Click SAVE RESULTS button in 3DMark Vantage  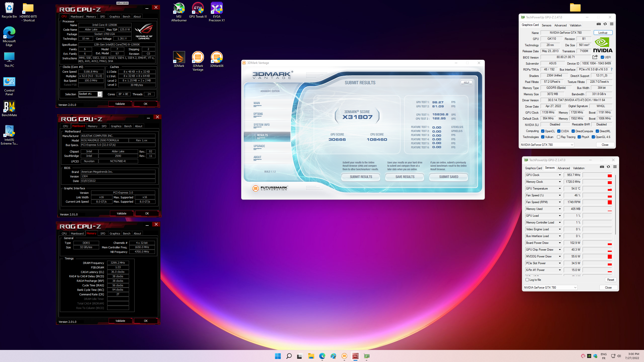click(x=405, y=177)
